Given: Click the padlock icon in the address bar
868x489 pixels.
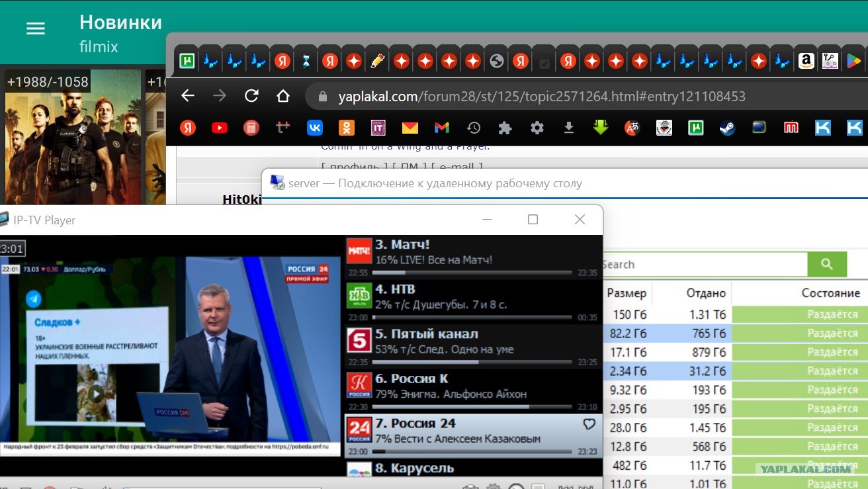Looking at the screenshot, I should [323, 97].
